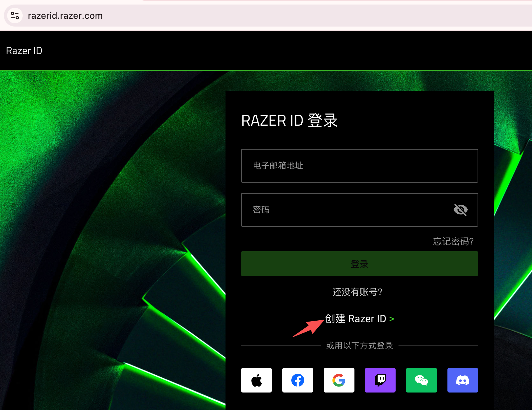Sign in with Apple icon
Viewport: 532px width, 410px height.
coord(256,380)
